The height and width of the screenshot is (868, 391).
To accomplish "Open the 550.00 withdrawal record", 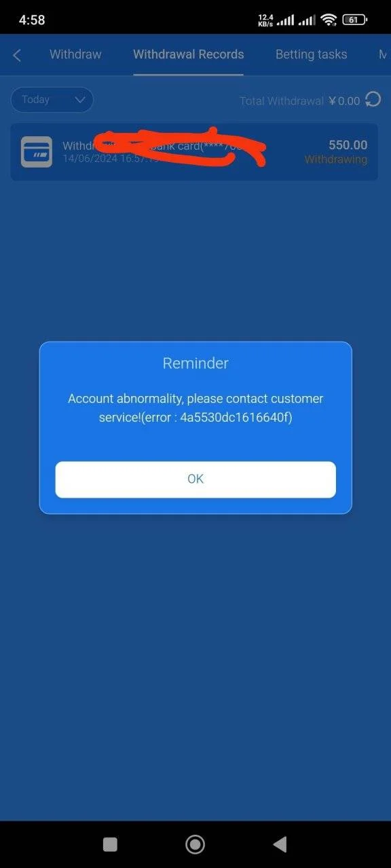I will tap(194, 151).
